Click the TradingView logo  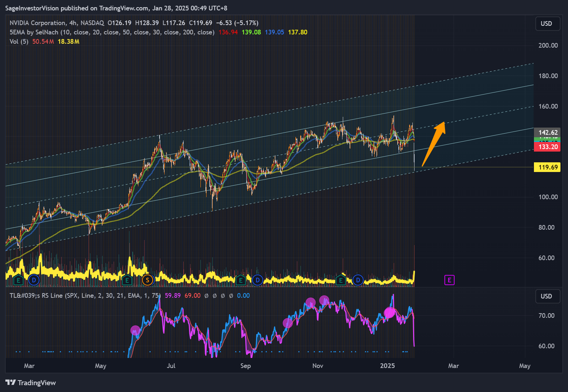click(x=31, y=383)
